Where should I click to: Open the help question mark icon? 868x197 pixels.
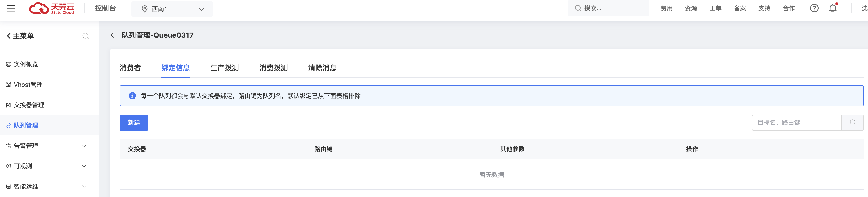(x=815, y=8)
